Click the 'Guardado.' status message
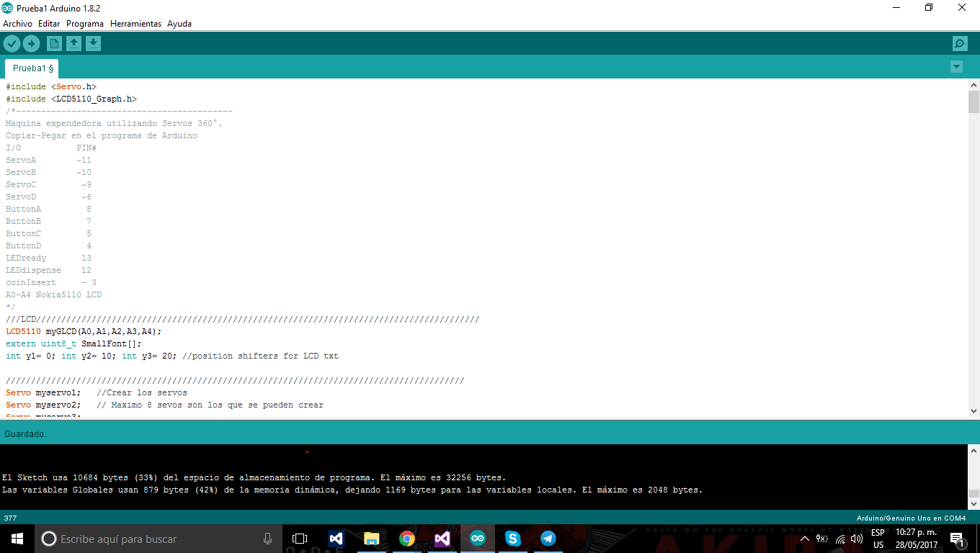The image size is (980, 553). click(25, 434)
